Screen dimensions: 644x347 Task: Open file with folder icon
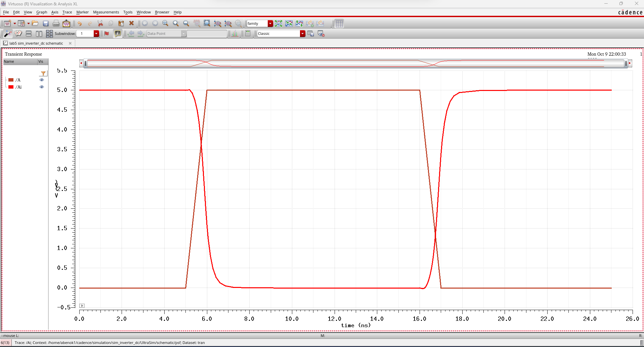coord(35,23)
